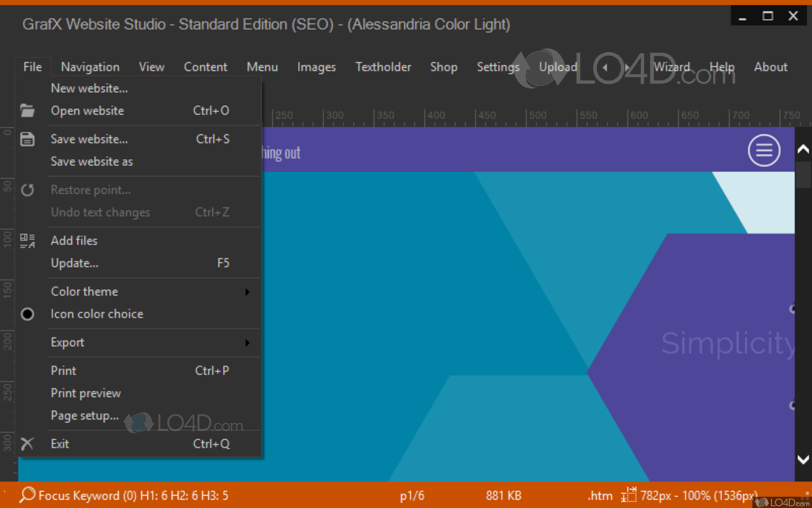Viewport: 812px width, 508px height.
Task: Open the Textholder menu
Action: pyautogui.click(x=383, y=67)
